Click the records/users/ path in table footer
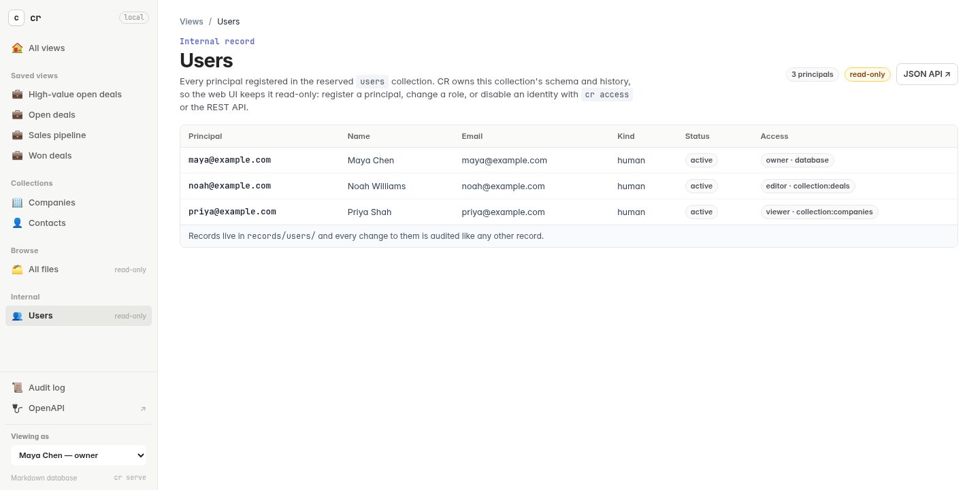Screen dimensions: 980x490 click(281, 236)
